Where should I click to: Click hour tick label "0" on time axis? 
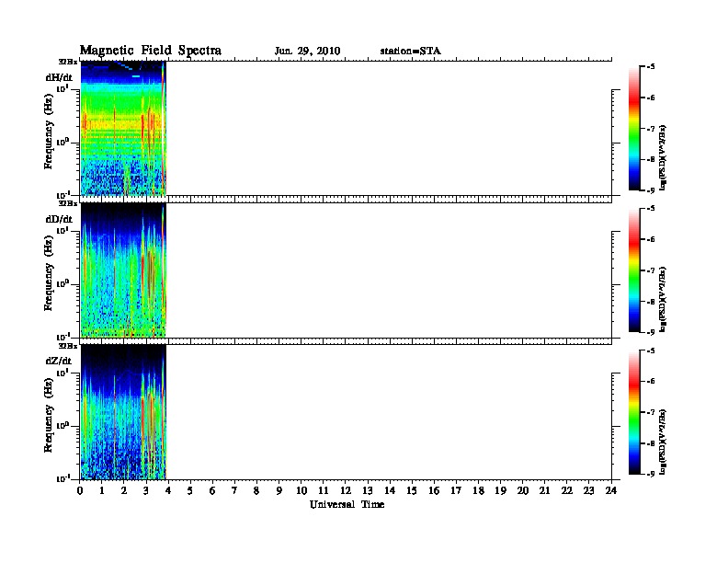click(x=80, y=491)
